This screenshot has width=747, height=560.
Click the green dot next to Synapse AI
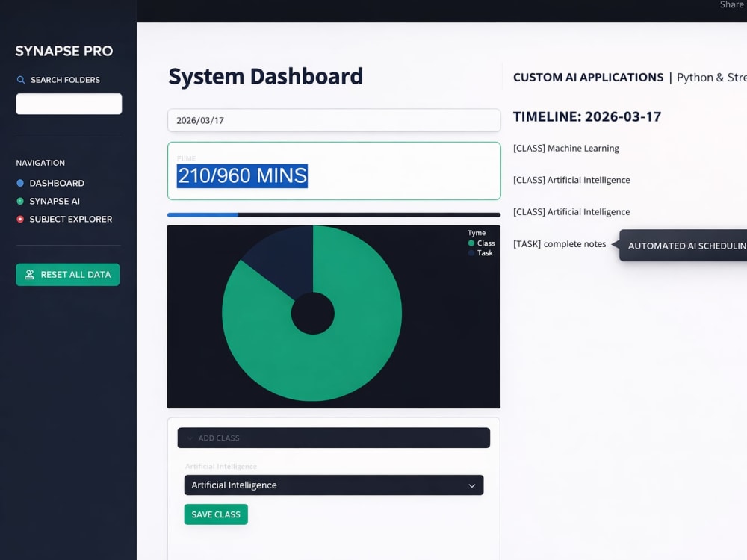[x=20, y=201]
